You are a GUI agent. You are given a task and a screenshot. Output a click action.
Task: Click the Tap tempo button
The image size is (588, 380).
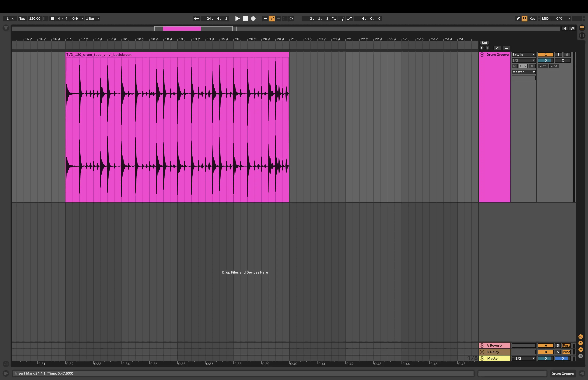coord(22,19)
